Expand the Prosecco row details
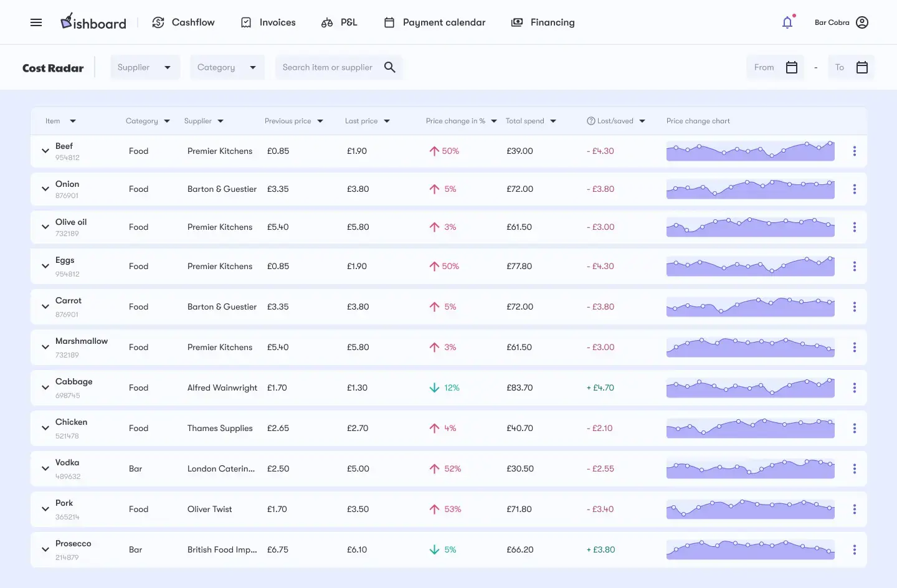Screen dimensions: 897x588 [x=45, y=550]
